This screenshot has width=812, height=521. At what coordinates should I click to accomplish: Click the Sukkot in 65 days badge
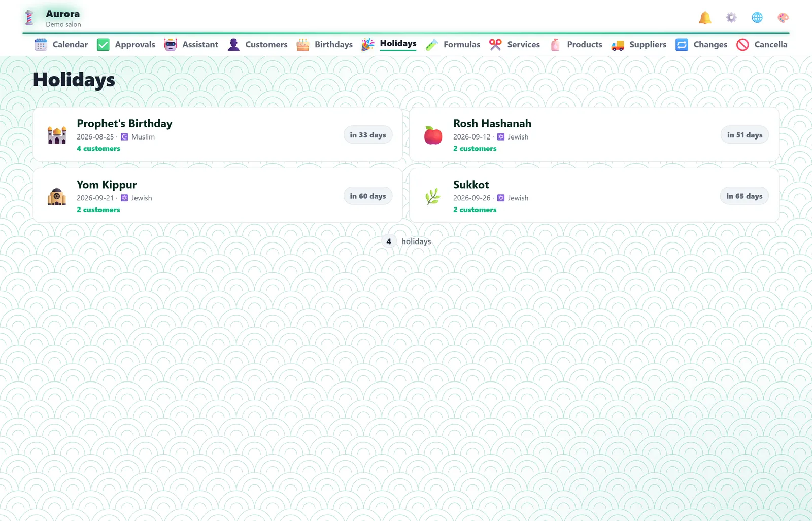click(745, 196)
